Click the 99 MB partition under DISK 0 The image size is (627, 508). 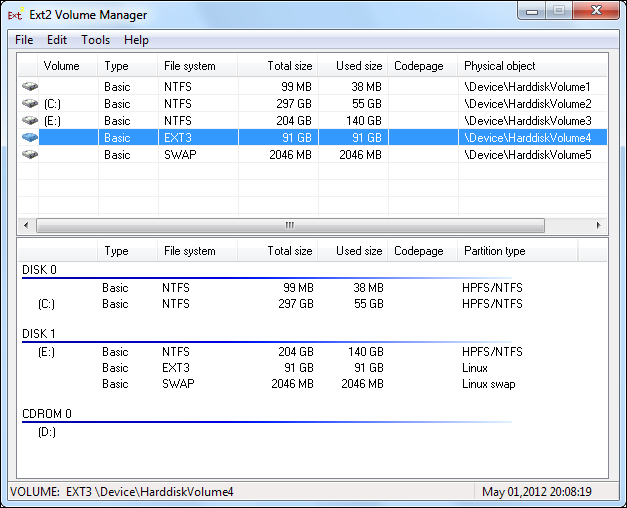pyautogui.click(x=298, y=288)
